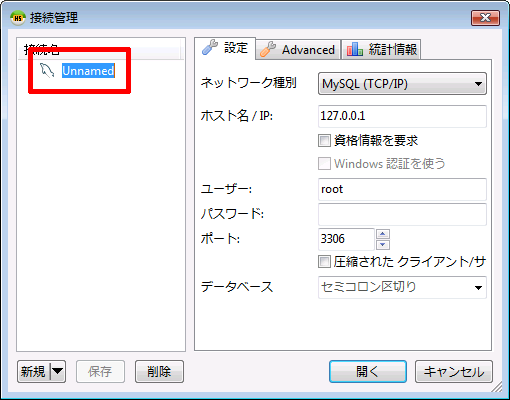Decrease the port number with down arrow
The height and width of the screenshot is (400, 510).
tap(383, 245)
